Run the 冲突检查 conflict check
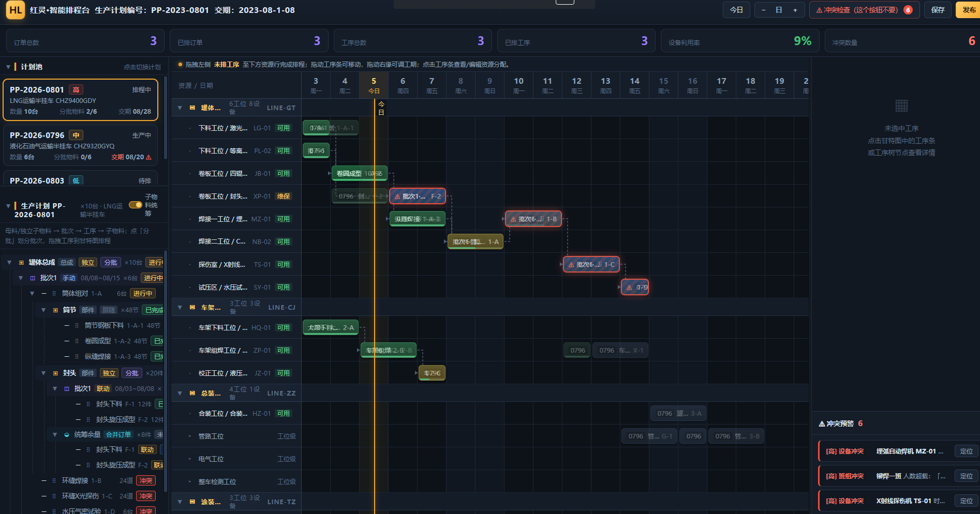Viewport: 980px width, 514px height. [x=864, y=10]
